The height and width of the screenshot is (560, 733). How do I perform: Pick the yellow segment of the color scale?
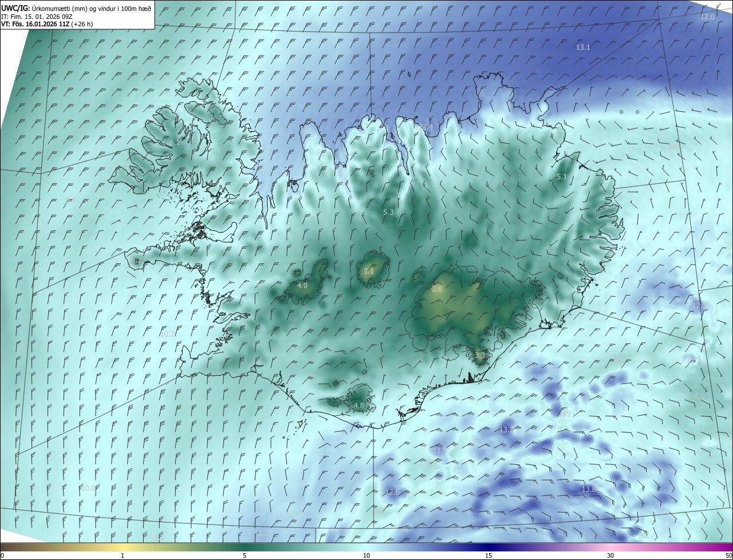123,547
